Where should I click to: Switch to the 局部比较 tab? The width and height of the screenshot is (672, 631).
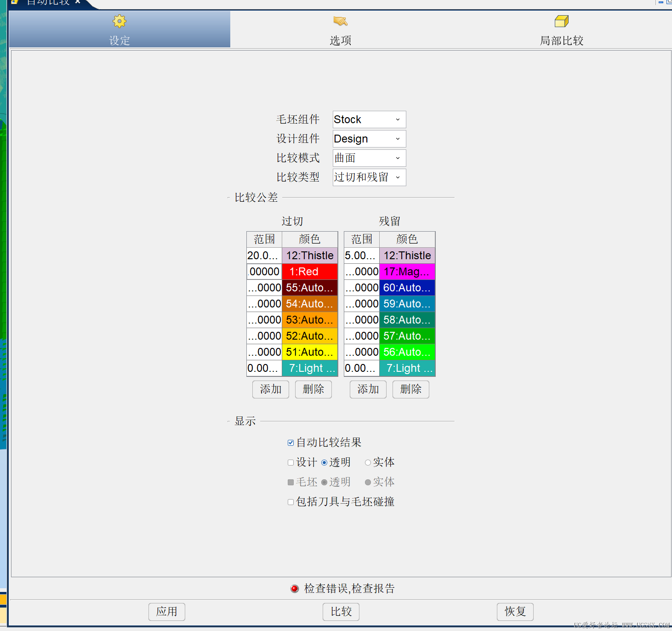pos(561,30)
